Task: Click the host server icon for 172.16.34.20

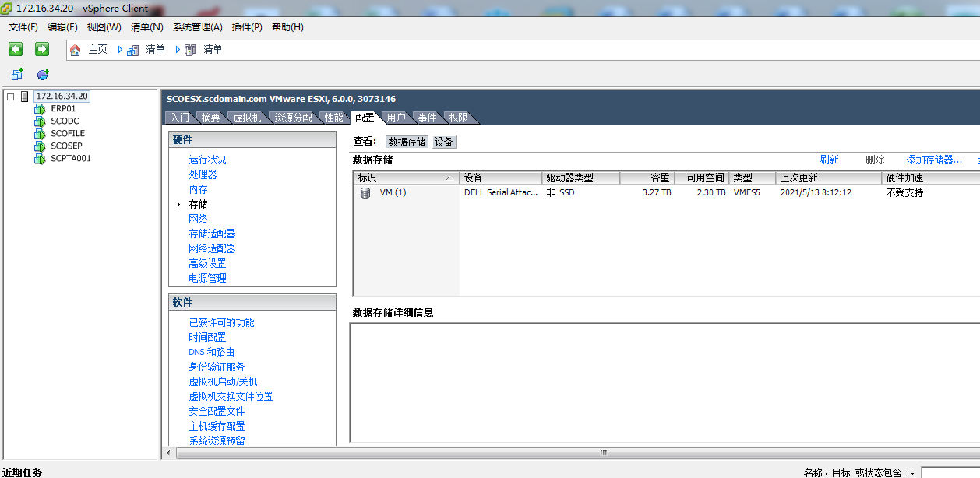Action: click(x=24, y=97)
